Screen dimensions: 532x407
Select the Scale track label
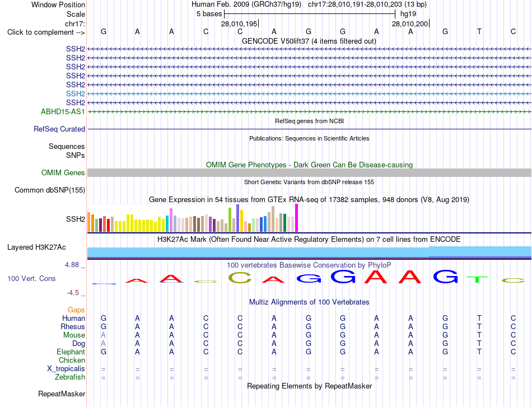76,14
